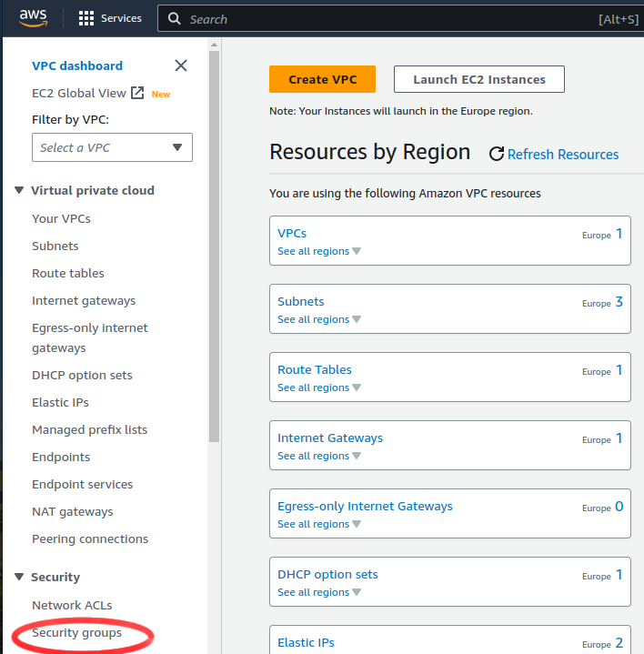Click the Services label in header
This screenshot has height=654, width=644.
[121, 18]
